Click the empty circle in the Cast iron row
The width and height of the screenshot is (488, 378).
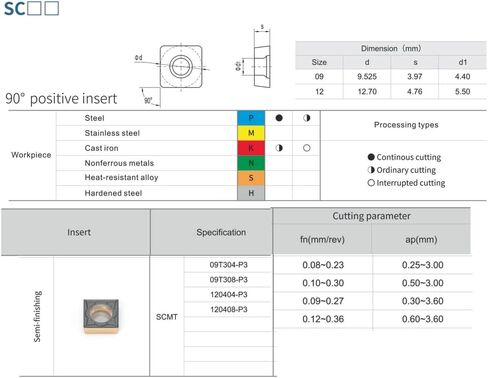tap(307, 148)
